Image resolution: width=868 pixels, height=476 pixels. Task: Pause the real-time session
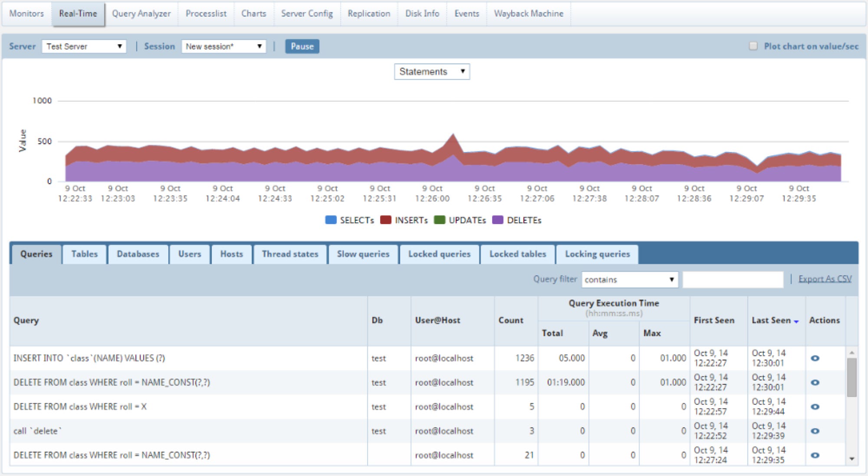tap(302, 46)
